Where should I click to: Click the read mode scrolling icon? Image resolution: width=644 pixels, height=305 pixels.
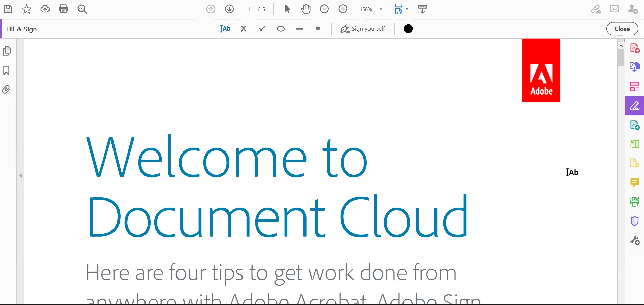(x=423, y=9)
